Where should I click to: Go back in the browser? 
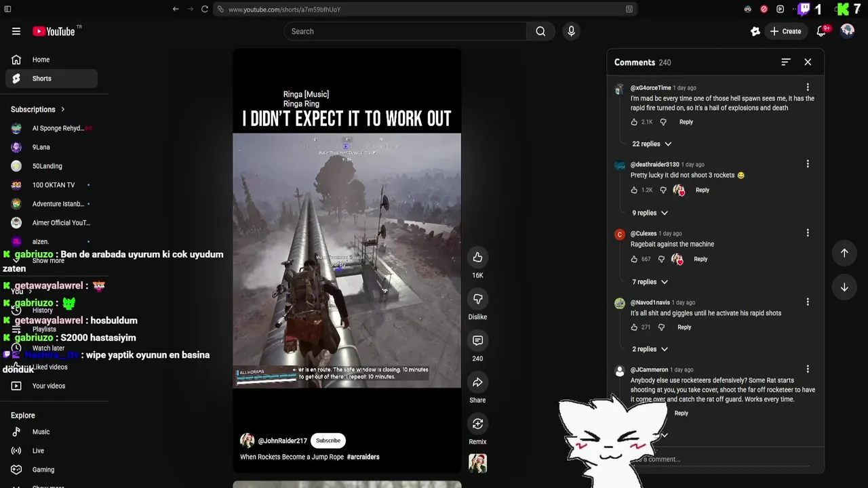(176, 9)
